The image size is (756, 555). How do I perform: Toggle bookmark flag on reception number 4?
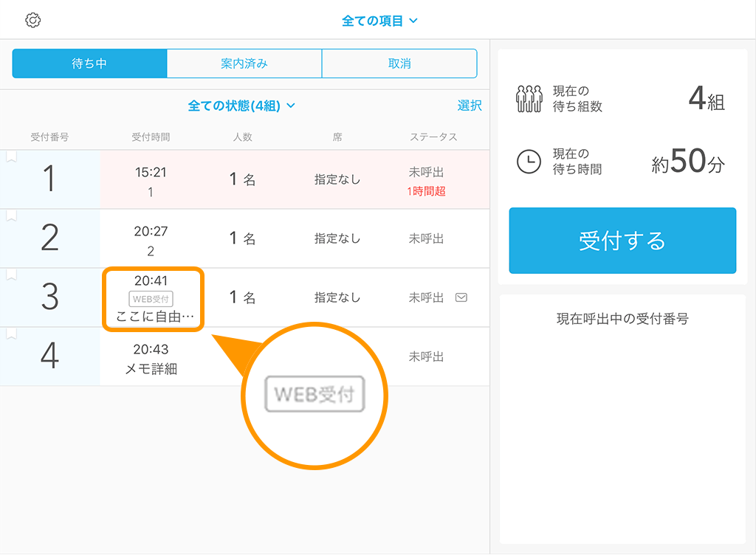point(11,334)
